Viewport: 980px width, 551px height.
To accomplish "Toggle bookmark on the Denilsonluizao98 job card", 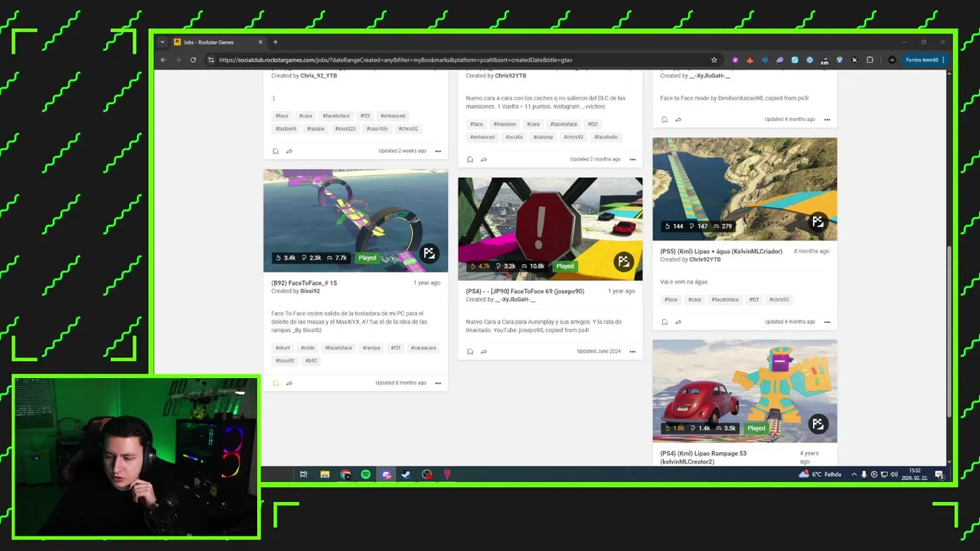I will pyautogui.click(x=665, y=119).
